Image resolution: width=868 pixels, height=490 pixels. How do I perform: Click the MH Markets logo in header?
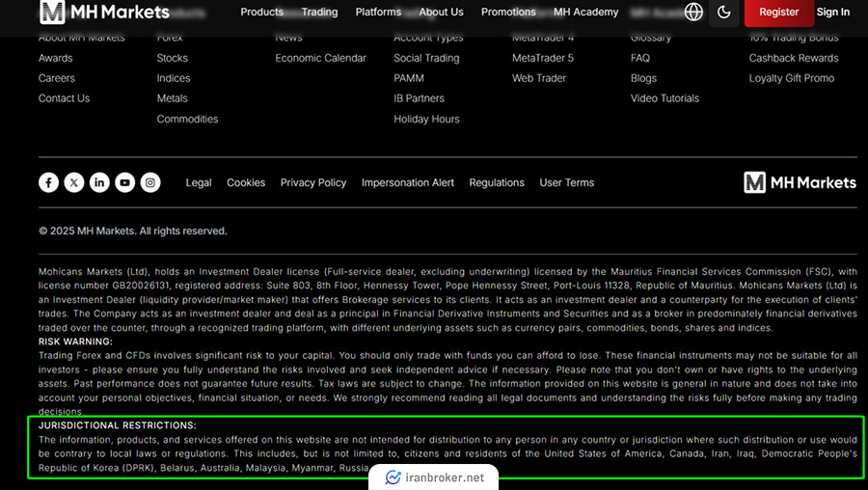[x=105, y=12]
